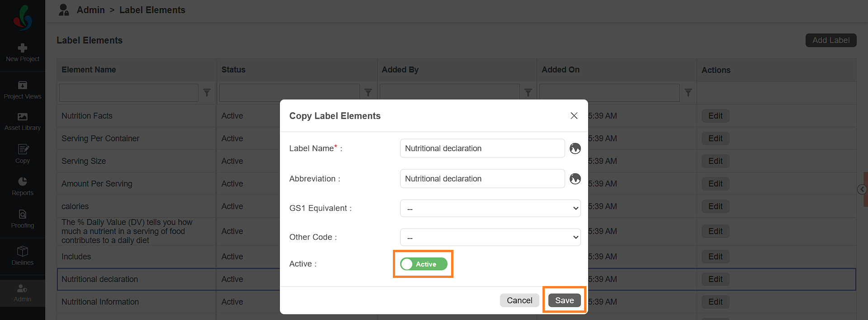
Task: Edit the Includes row
Action: [715, 257]
